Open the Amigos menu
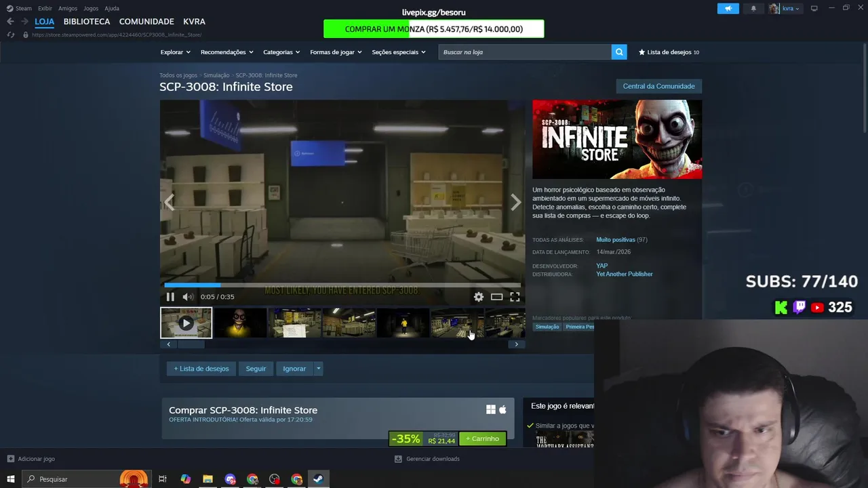 pos(68,8)
